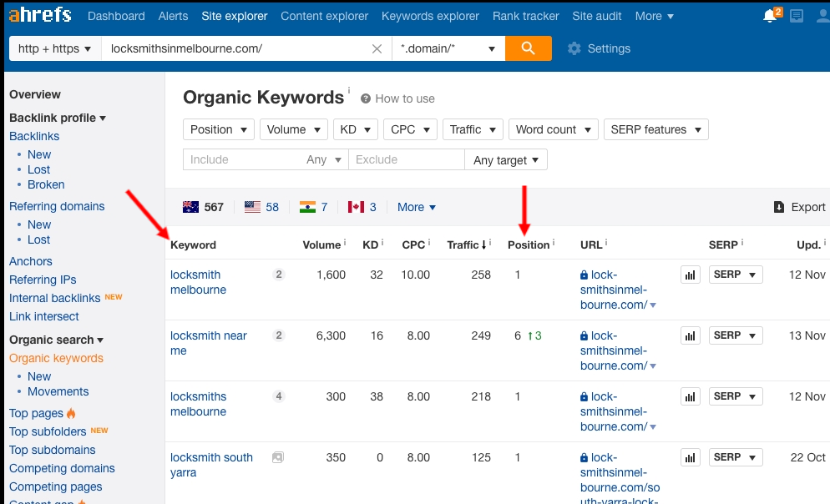The height and width of the screenshot is (504, 830).
Task: Open the Backlinks sidebar link
Action: (x=34, y=137)
